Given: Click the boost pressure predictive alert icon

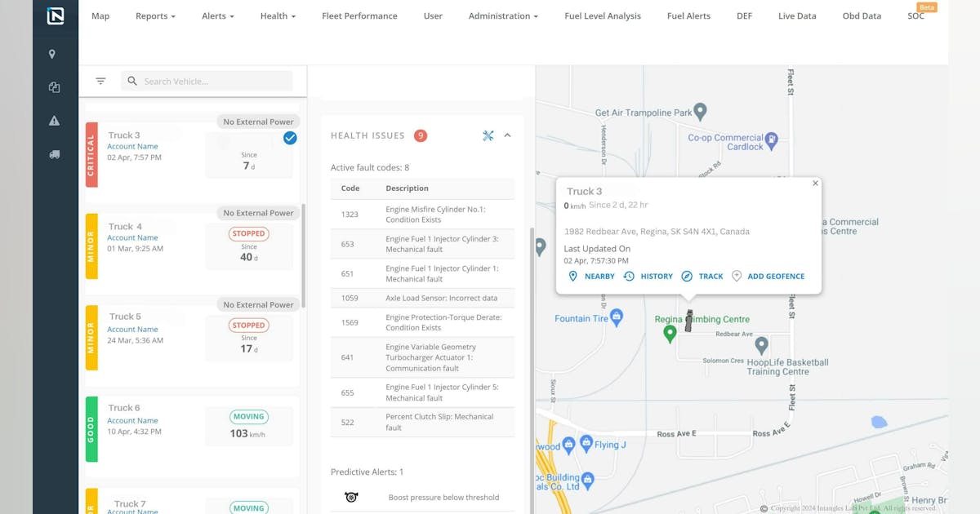Looking at the screenshot, I should (351, 497).
